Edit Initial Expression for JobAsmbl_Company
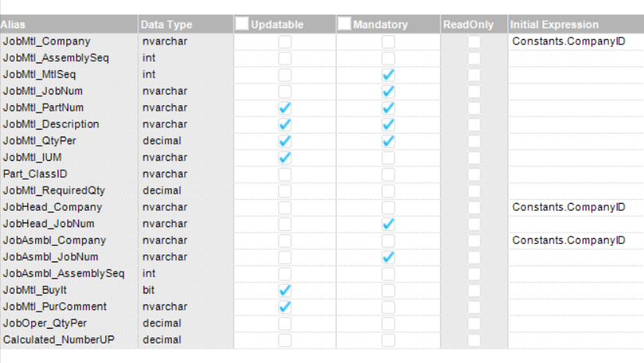Viewport: 644px width, 363px height. pos(575,240)
